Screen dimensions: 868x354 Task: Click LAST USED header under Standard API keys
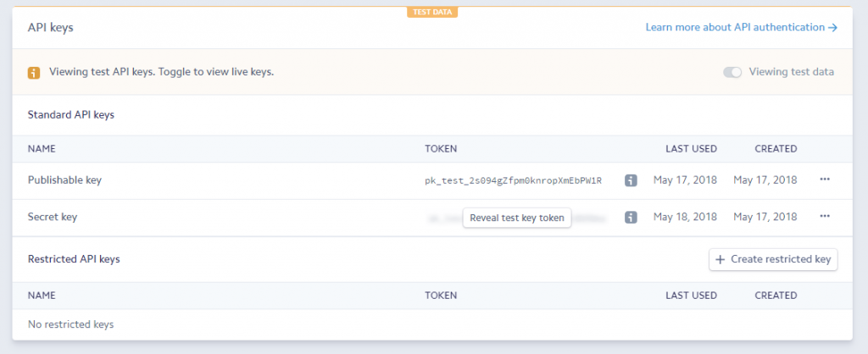click(x=691, y=149)
